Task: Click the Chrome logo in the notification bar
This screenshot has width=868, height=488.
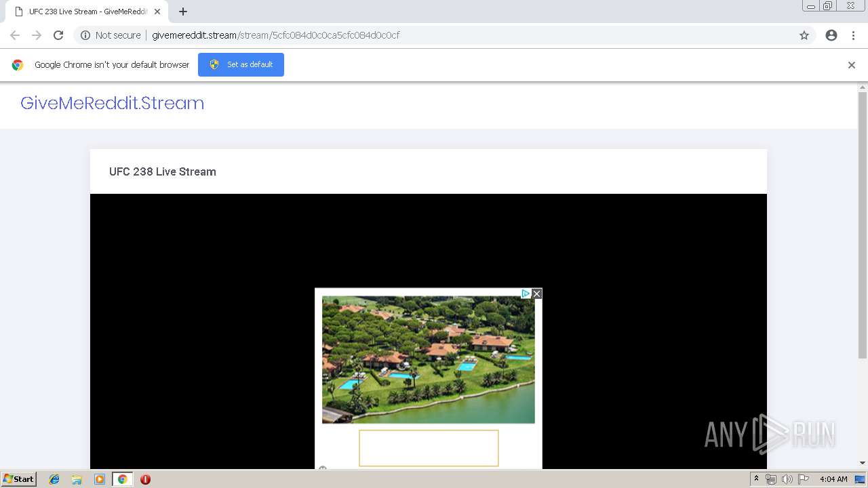Action: (x=18, y=65)
